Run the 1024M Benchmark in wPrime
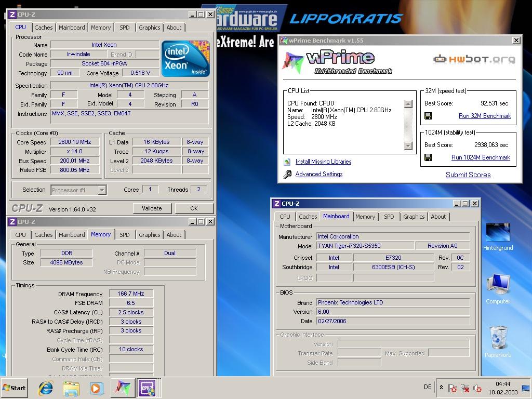The height and width of the screenshot is (399, 532). [481, 157]
